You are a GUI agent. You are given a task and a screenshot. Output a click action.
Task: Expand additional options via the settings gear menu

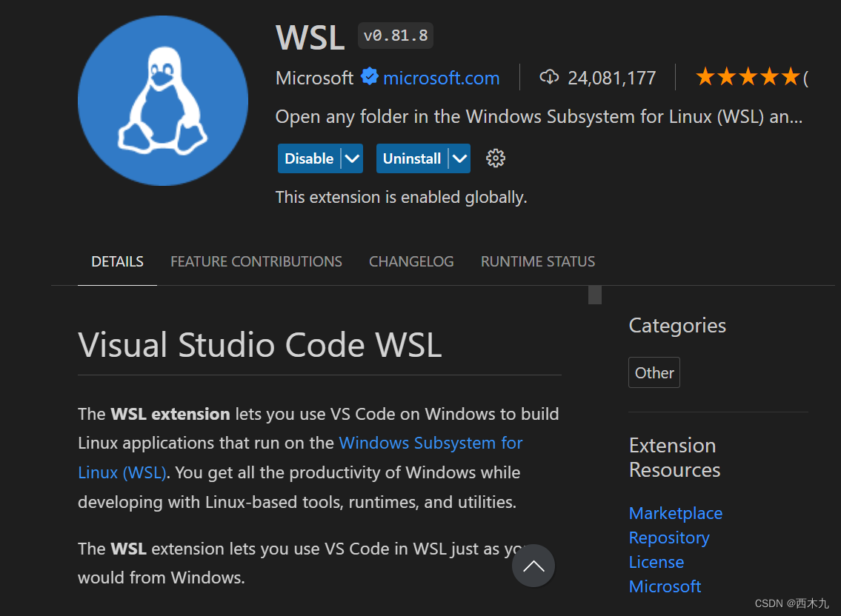point(495,158)
